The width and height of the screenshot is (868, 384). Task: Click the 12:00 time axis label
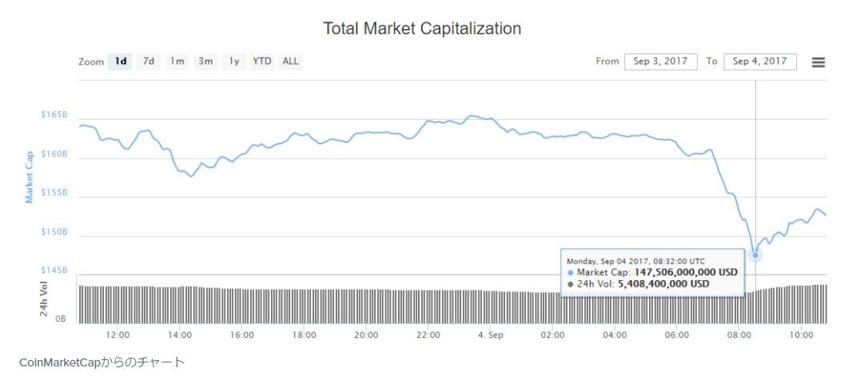tap(117, 335)
